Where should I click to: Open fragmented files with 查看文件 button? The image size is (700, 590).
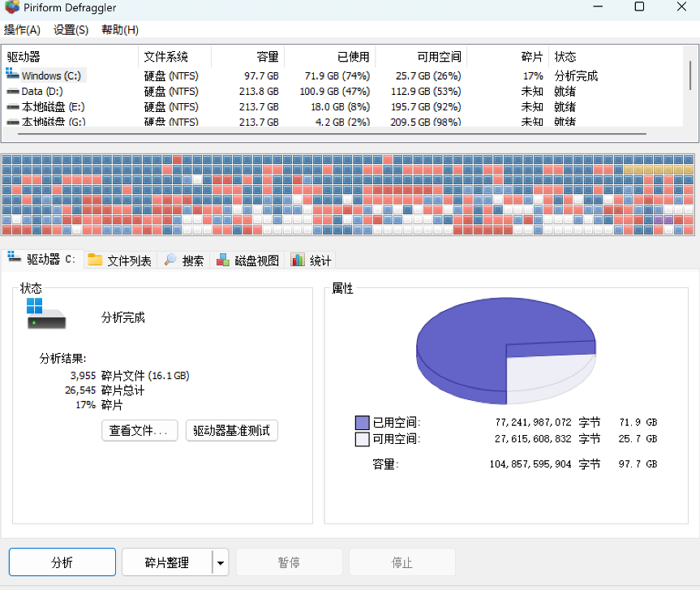click(139, 430)
